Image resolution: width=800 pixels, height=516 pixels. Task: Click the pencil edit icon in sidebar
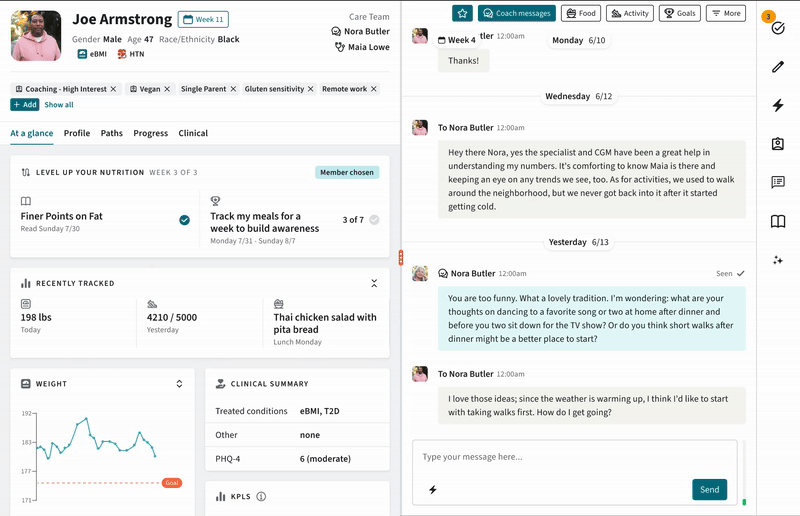coord(778,67)
